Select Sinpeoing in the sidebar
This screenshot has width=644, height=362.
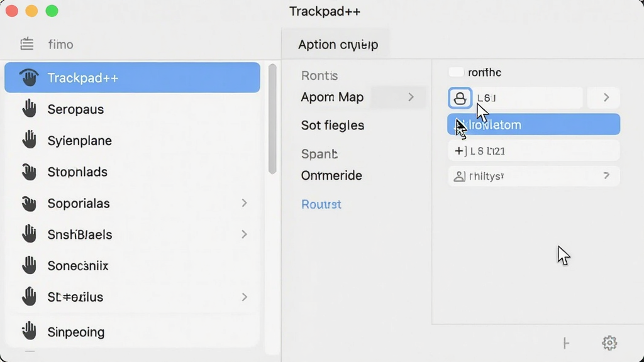pyautogui.click(x=132, y=332)
